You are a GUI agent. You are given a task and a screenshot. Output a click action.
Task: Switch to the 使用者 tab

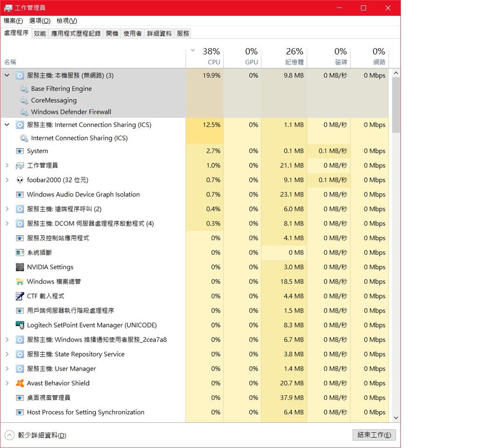tap(133, 34)
